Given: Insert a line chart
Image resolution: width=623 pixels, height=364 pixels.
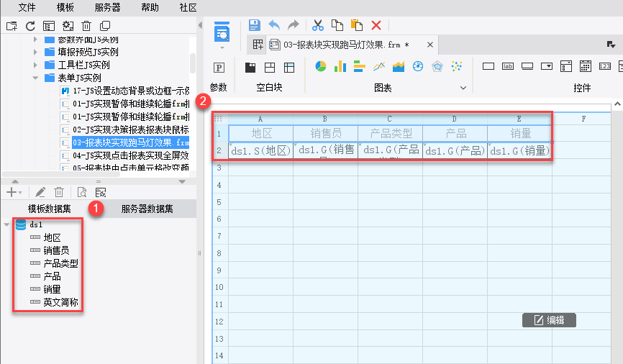Looking at the screenshot, I should [379, 66].
